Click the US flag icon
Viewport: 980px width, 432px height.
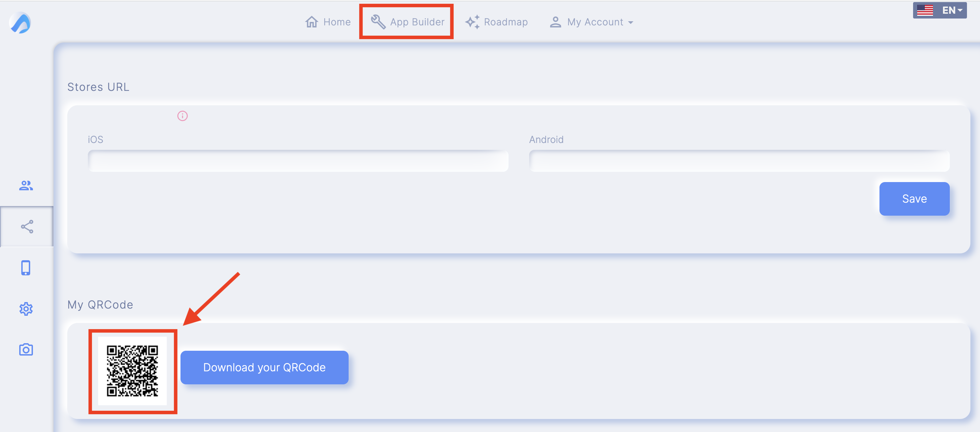point(925,10)
